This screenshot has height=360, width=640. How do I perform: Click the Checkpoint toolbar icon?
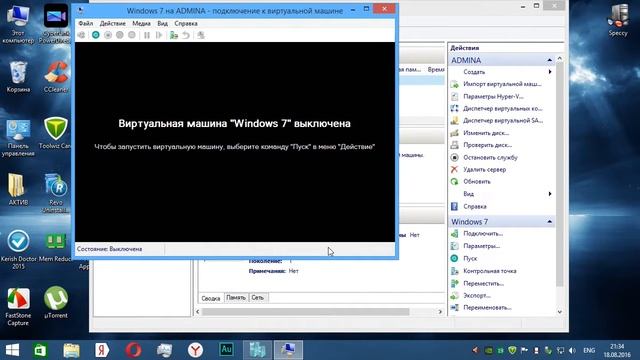174,35
